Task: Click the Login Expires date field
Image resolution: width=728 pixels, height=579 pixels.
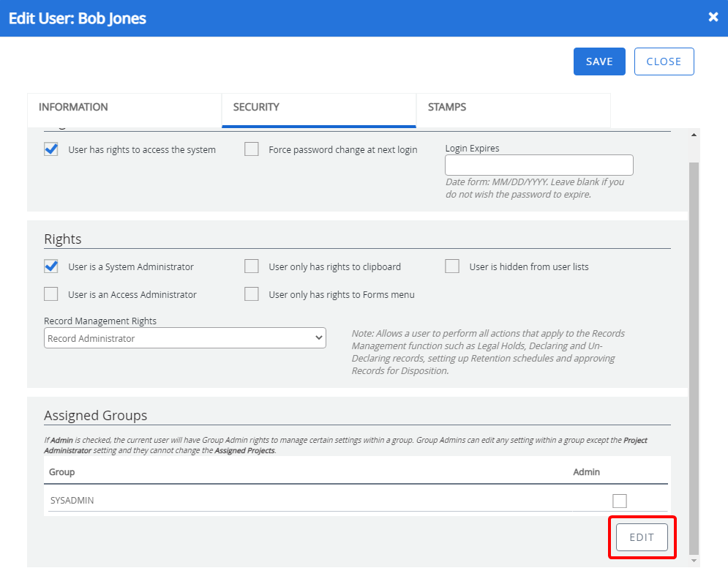Action: pyautogui.click(x=539, y=165)
